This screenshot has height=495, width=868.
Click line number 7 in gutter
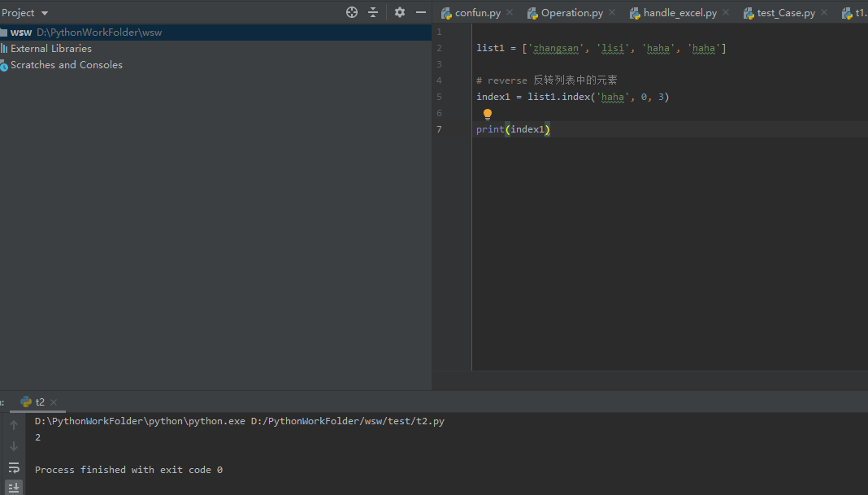[439, 129]
